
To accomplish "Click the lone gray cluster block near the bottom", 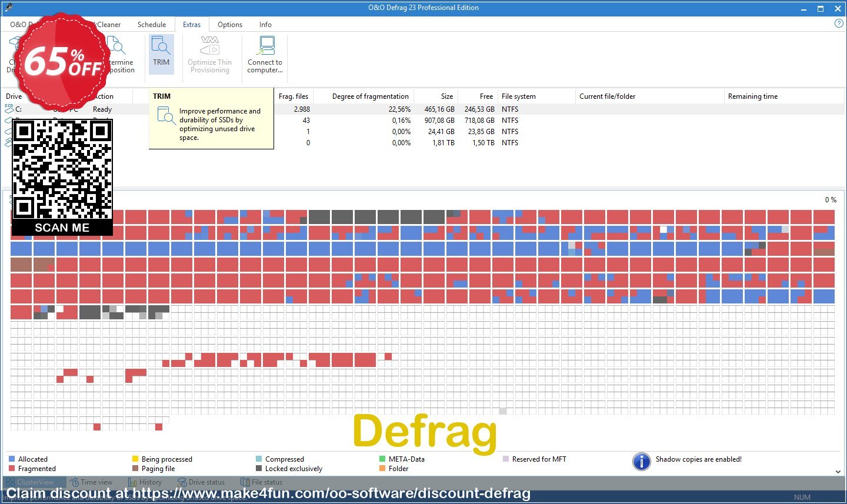I will [x=503, y=411].
